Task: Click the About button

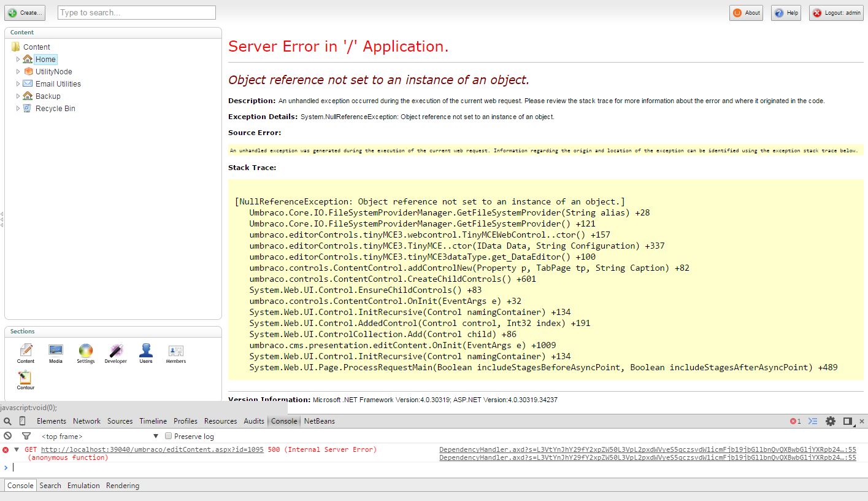Action: (x=747, y=13)
